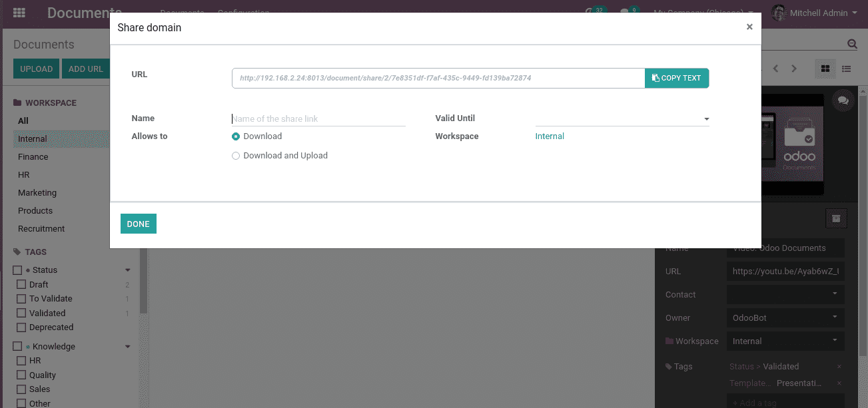Switch to list view
This screenshot has width=868, height=408.
click(x=846, y=69)
